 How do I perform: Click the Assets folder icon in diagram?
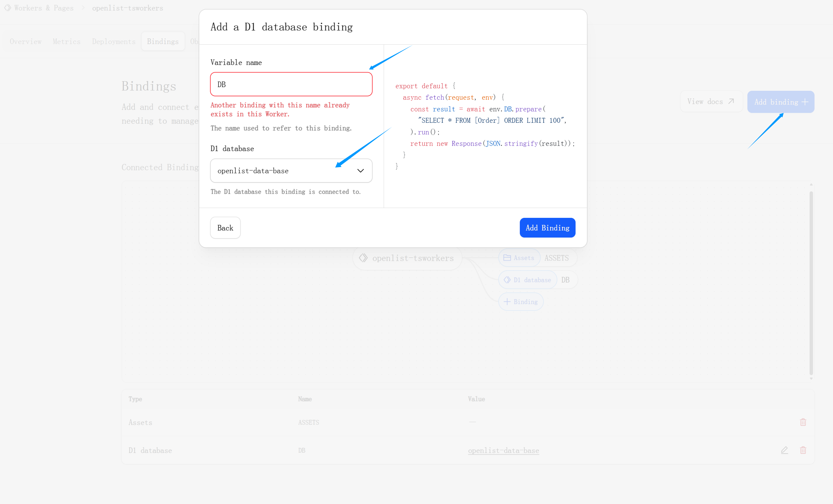pyautogui.click(x=507, y=258)
